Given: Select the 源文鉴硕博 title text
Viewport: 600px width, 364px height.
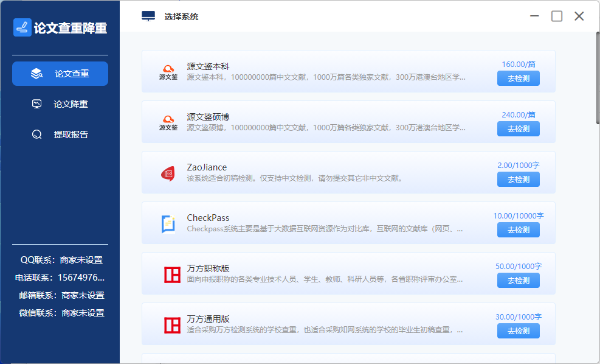Looking at the screenshot, I should (x=208, y=117).
